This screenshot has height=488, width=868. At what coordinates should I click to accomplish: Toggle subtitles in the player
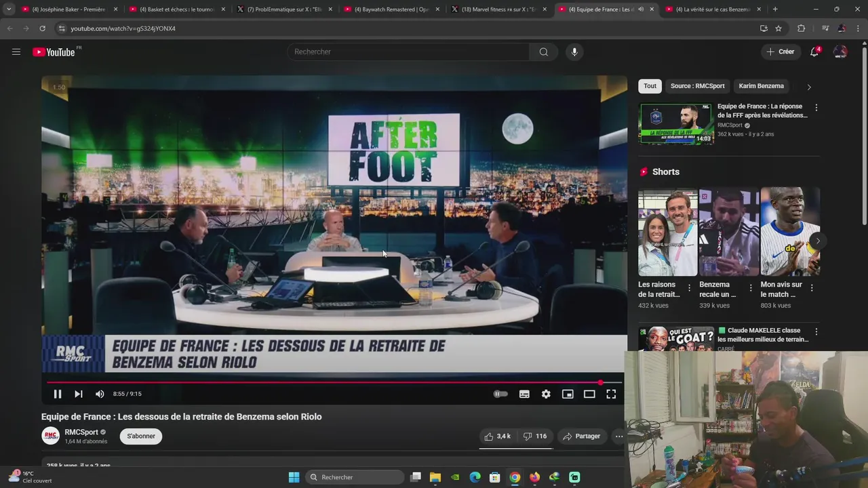(x=524, y=394)
